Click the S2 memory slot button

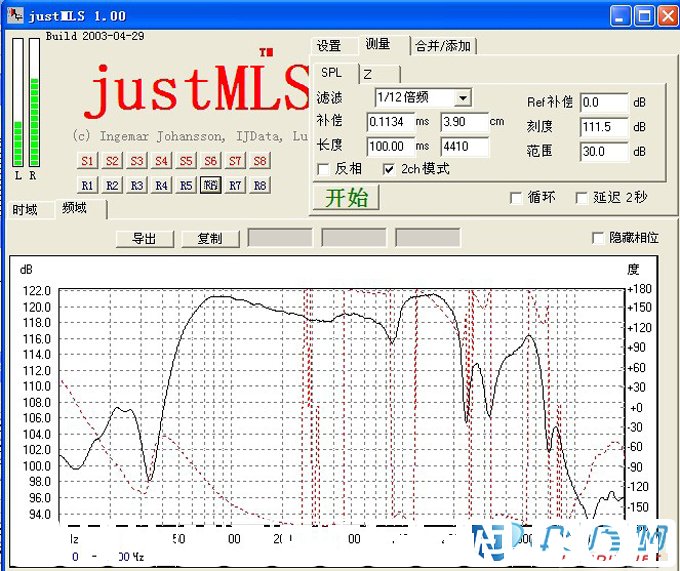tap(112, 161)
